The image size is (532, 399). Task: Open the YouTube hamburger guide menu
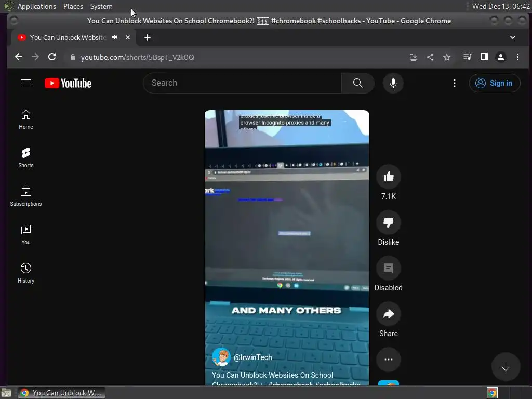click(x=26, y=83)
